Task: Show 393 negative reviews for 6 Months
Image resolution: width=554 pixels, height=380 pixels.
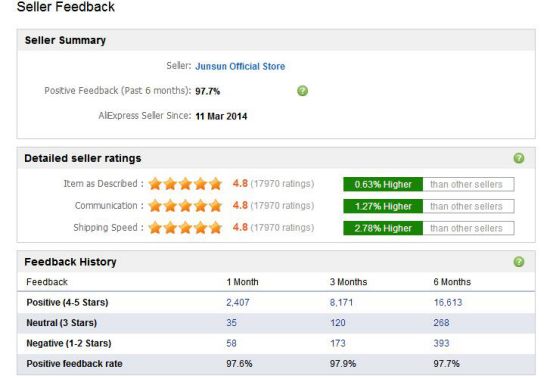Action: pos(441,343)
